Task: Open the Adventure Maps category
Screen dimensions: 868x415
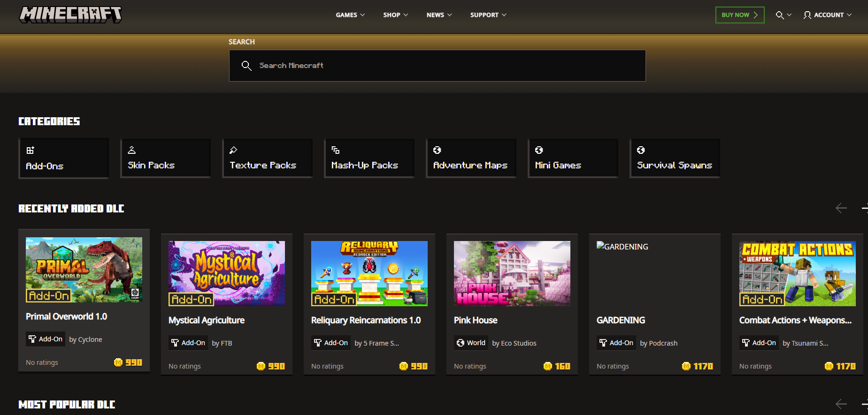Action: click(x=471, y=158)
